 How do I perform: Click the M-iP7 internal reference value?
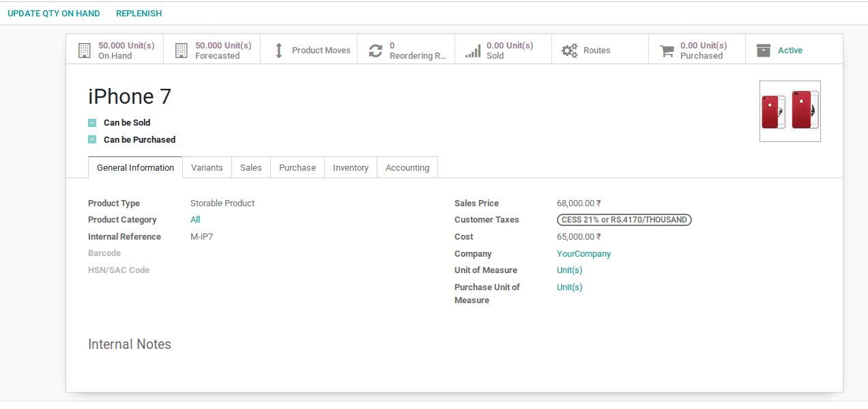201,237
